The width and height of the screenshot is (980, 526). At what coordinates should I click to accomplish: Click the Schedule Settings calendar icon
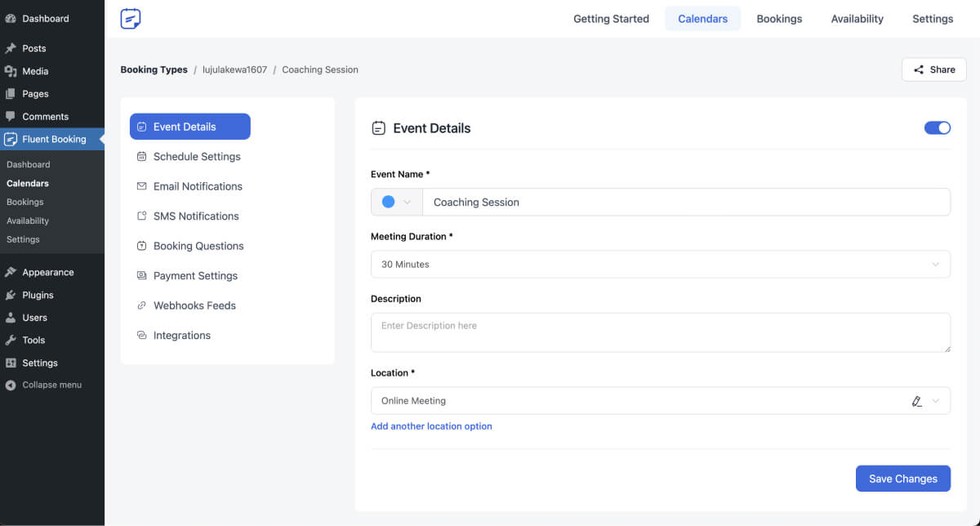141,157
